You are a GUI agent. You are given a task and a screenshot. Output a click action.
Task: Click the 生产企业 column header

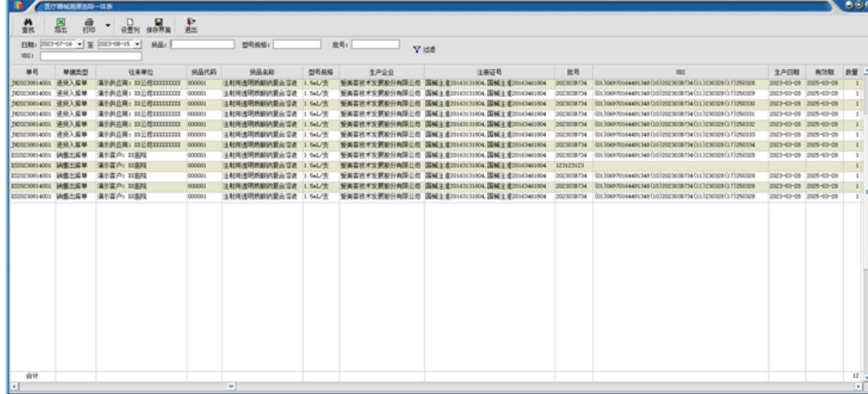click(x=381, y=70)
